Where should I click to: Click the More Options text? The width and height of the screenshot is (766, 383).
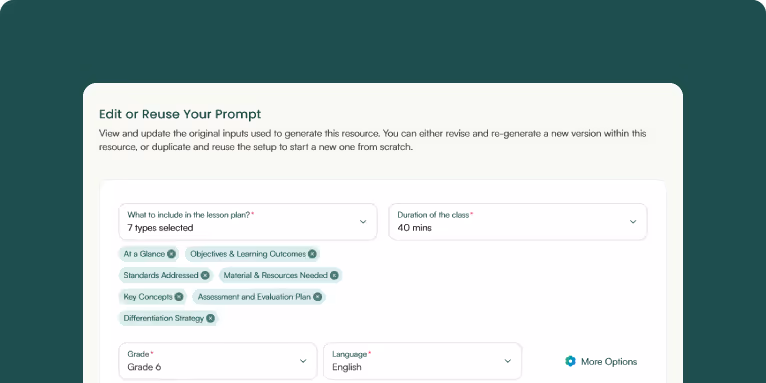tap(609, 362)
